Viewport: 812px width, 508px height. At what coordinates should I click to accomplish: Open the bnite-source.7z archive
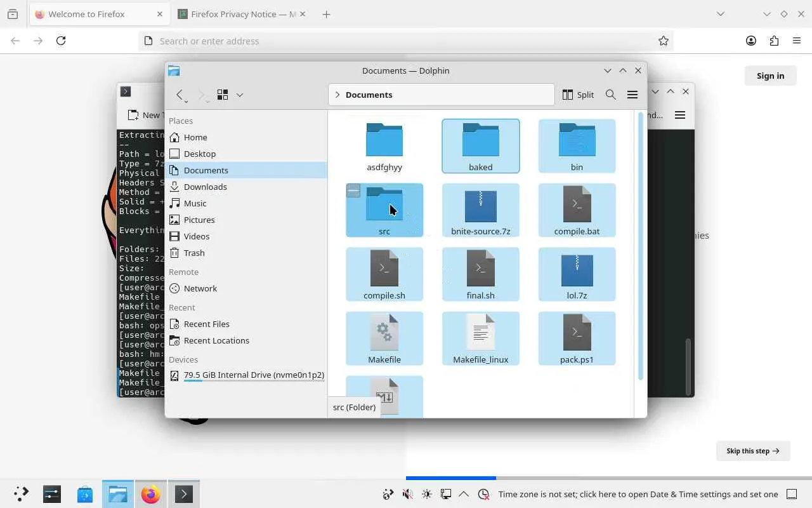480,210
